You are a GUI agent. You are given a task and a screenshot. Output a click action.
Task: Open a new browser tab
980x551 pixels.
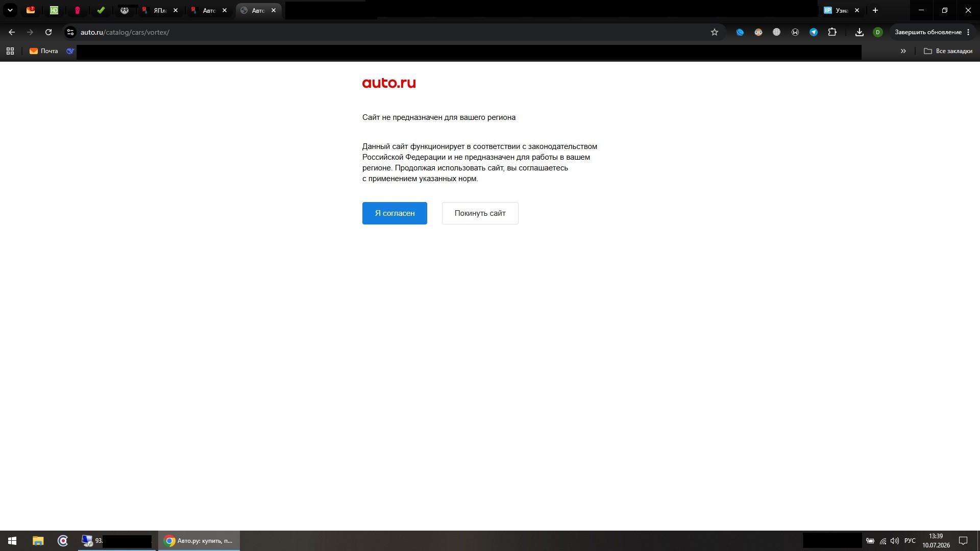point(875,10)
